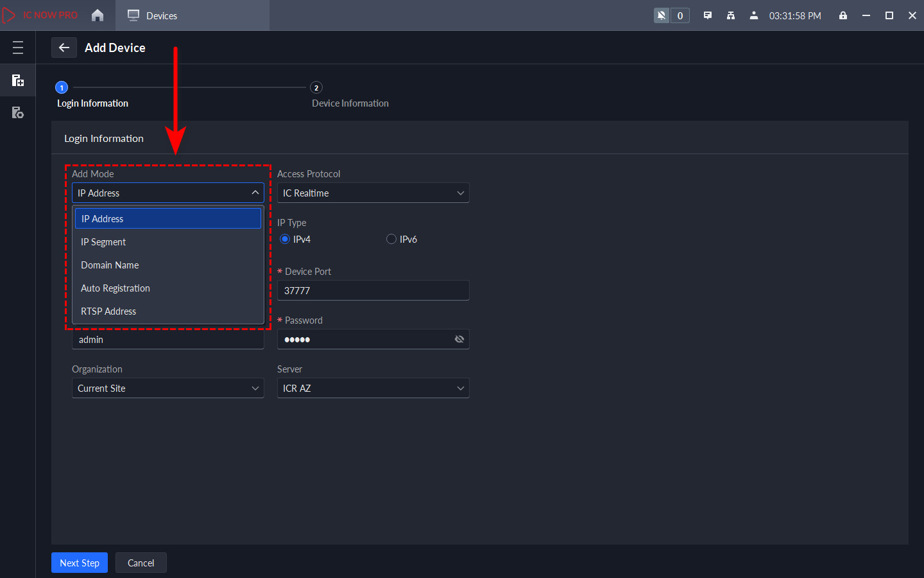Image resolution: width=924 pixels, height=578 pixels.
Task: Go back using the arrow button
Action: 64,48
